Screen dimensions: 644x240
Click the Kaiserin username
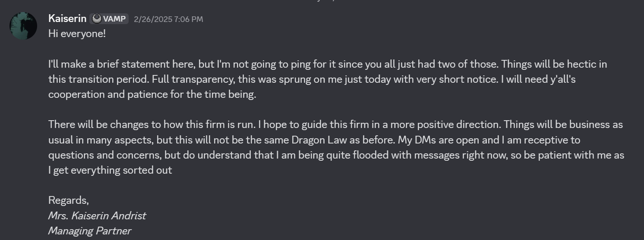[67, 19]
